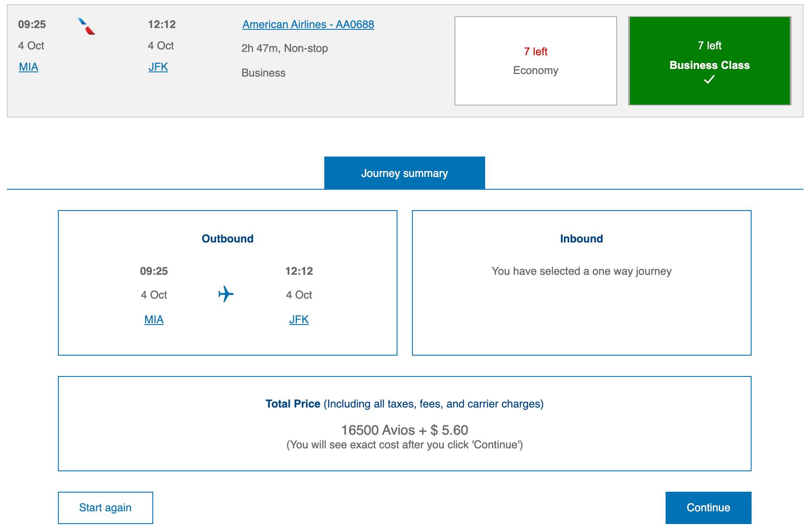812x530 pixels.
Task: Click the American Airlines logo icon
Action: (86, 26)
